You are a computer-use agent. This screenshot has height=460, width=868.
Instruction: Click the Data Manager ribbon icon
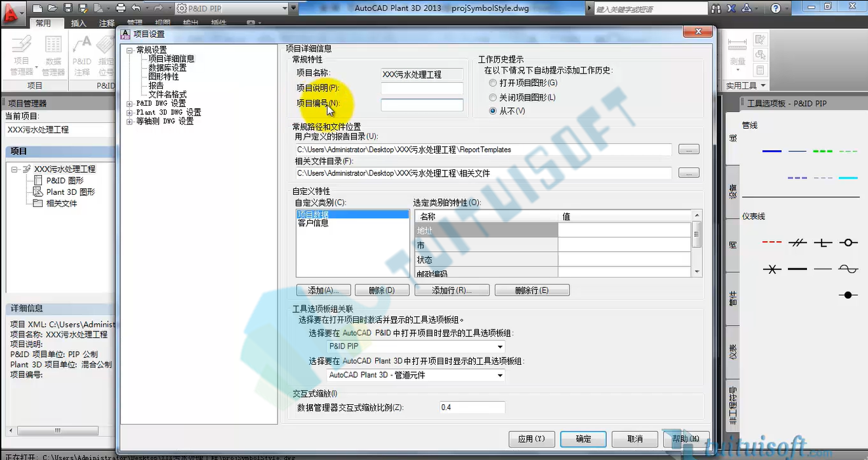[53, 56]
